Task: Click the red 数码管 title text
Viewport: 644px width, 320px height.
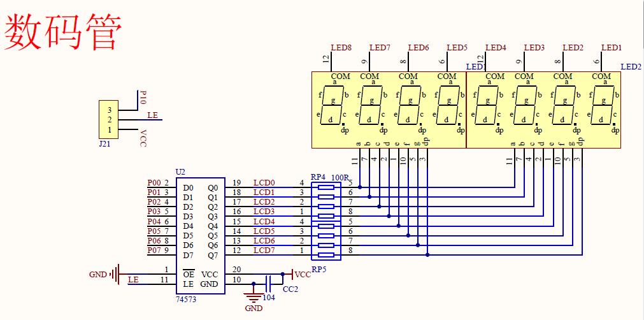Action: (62, 33)
